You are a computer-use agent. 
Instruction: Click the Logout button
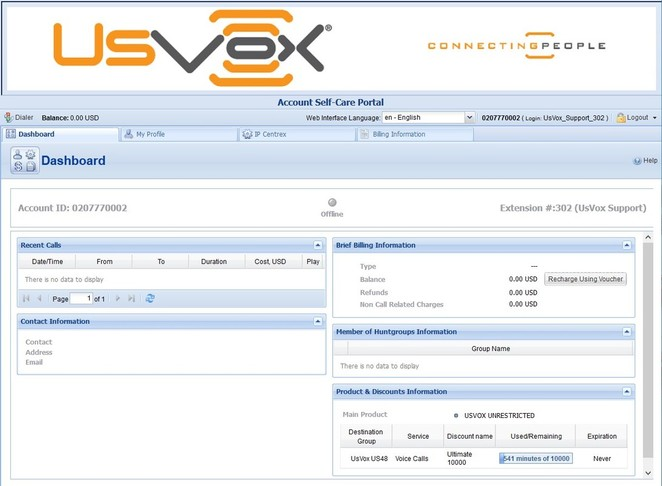point(632,118)
